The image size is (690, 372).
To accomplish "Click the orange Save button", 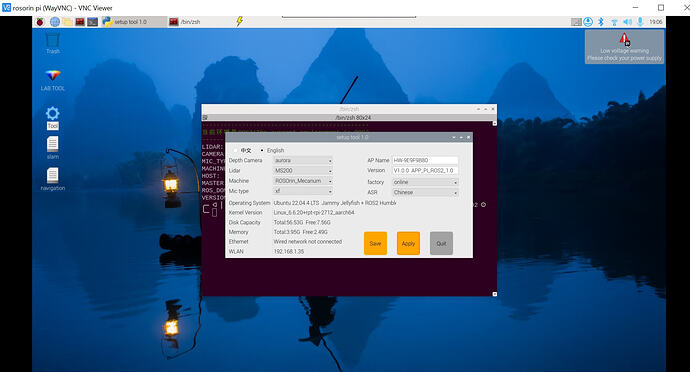I will [x=375, y=243].
